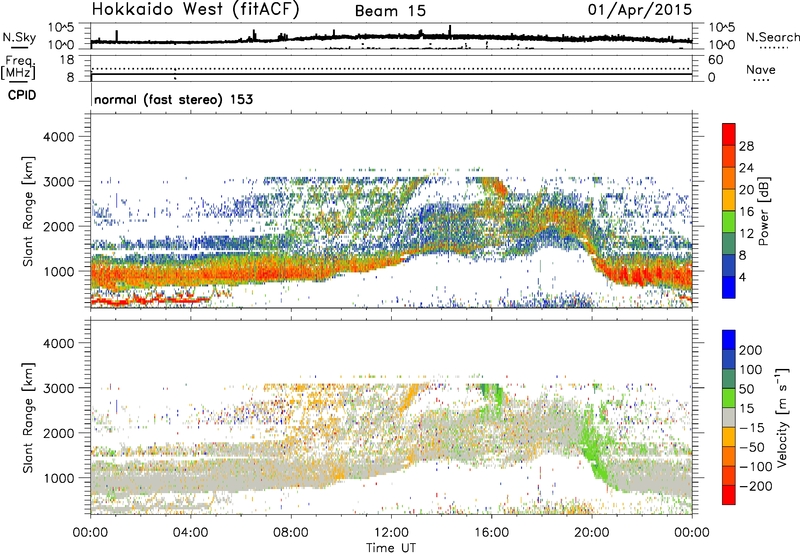The width and height of the screenshot is (800, 554).
Task: Click the dotted line sample under 'Nave'
Action: tap(761, 81)
